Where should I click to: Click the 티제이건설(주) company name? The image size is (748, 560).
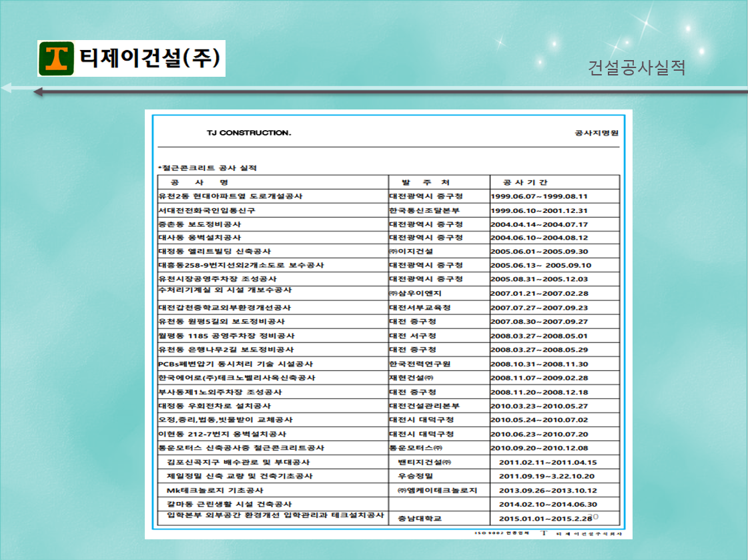(149, 58)
